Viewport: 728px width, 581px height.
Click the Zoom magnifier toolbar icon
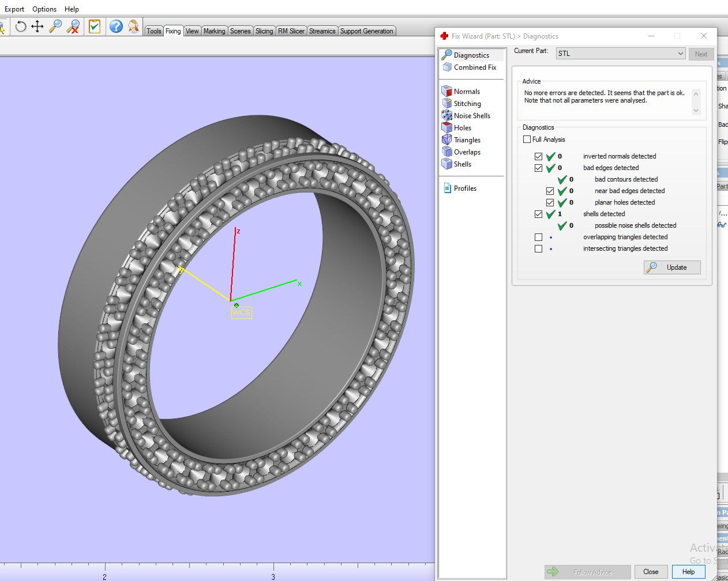point(55,27)
